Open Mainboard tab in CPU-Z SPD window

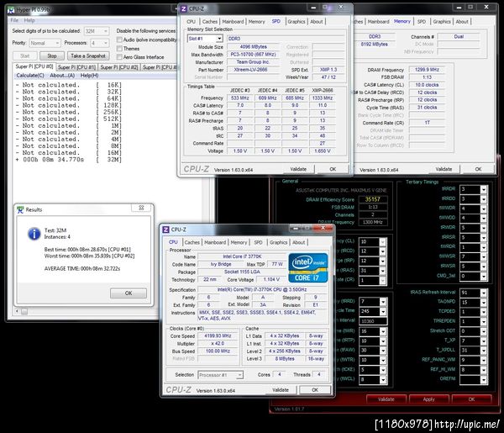click(233, 22)
